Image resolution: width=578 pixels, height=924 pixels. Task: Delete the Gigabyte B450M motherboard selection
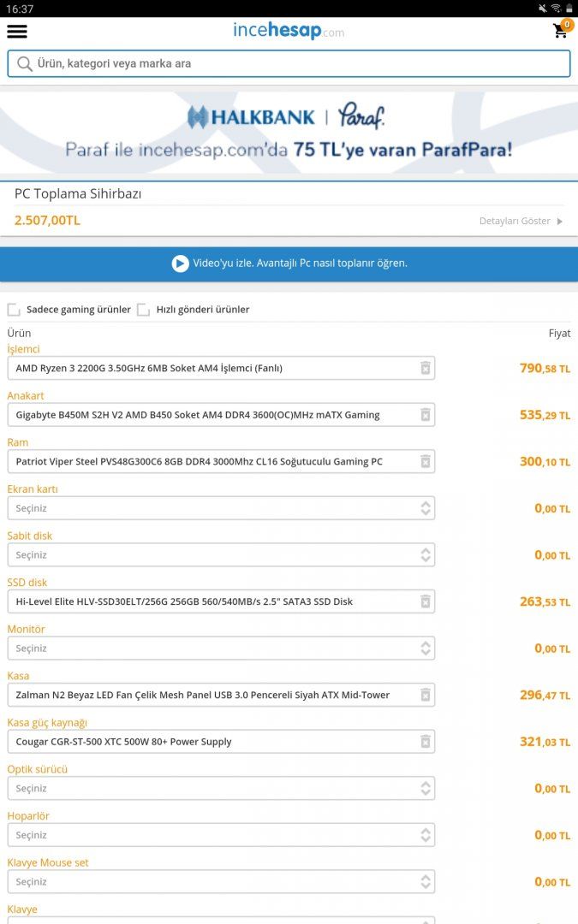pyautogui.click(x=425, y=415)
